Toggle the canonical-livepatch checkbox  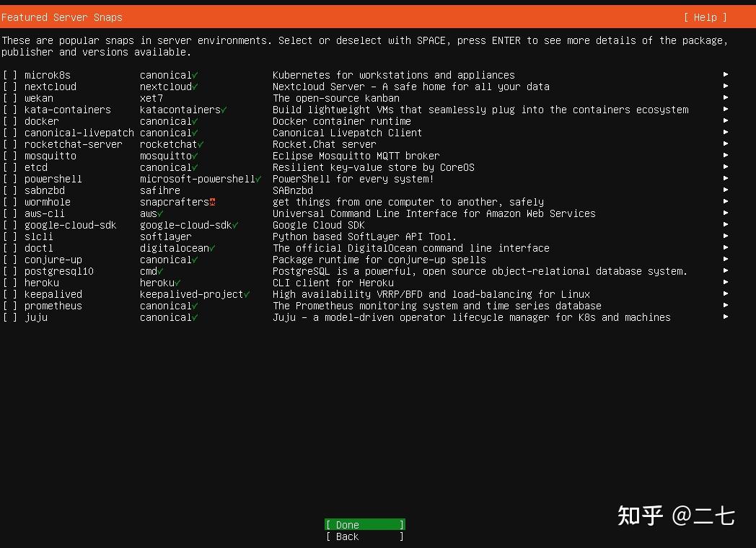10,133
